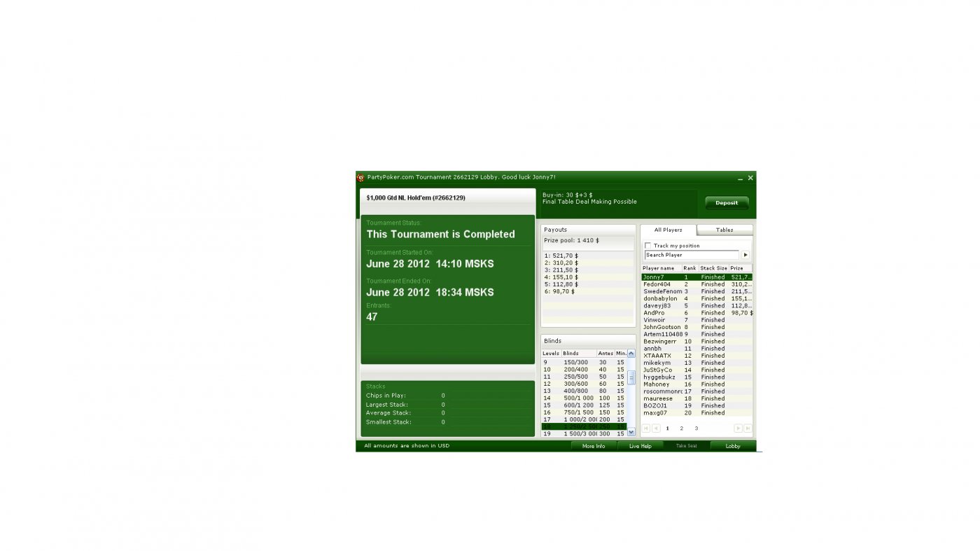Enable Track my position checkbox

pyautogui.click(x=648, y=246)
